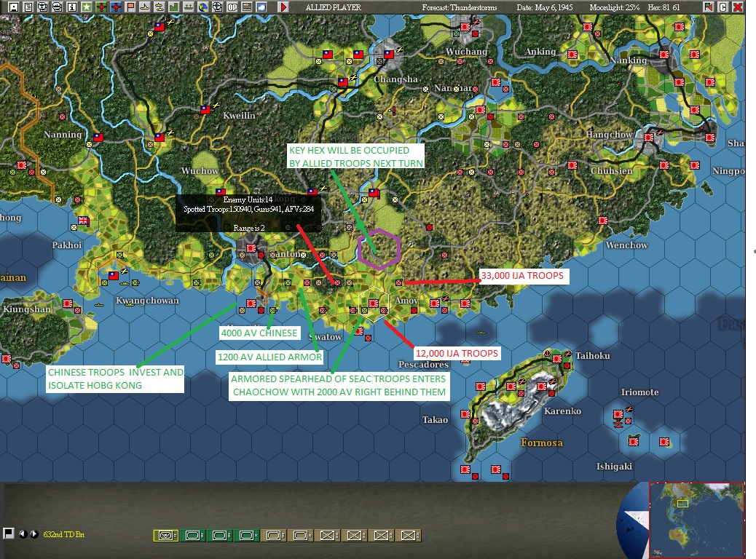This screenshot has width=756, height=559.
Task: Click the 'Moonlight: 25%' text
Action: click(614, 7)
